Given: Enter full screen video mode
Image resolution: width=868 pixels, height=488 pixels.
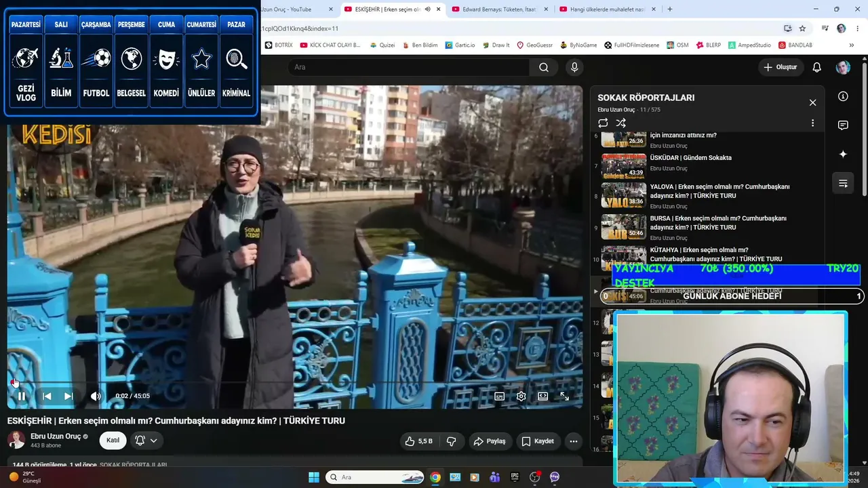Looking at the screenshot, I should 564,396.
